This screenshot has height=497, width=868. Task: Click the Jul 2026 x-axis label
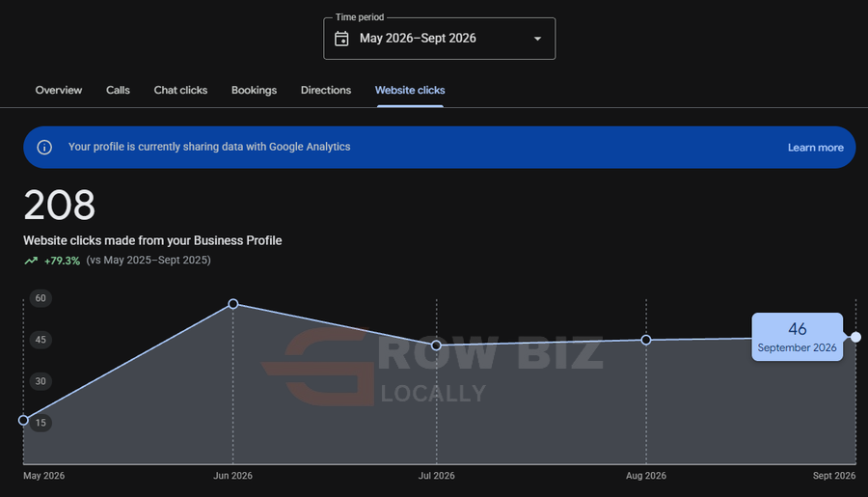pyautogui.click(x=436, y=476)
